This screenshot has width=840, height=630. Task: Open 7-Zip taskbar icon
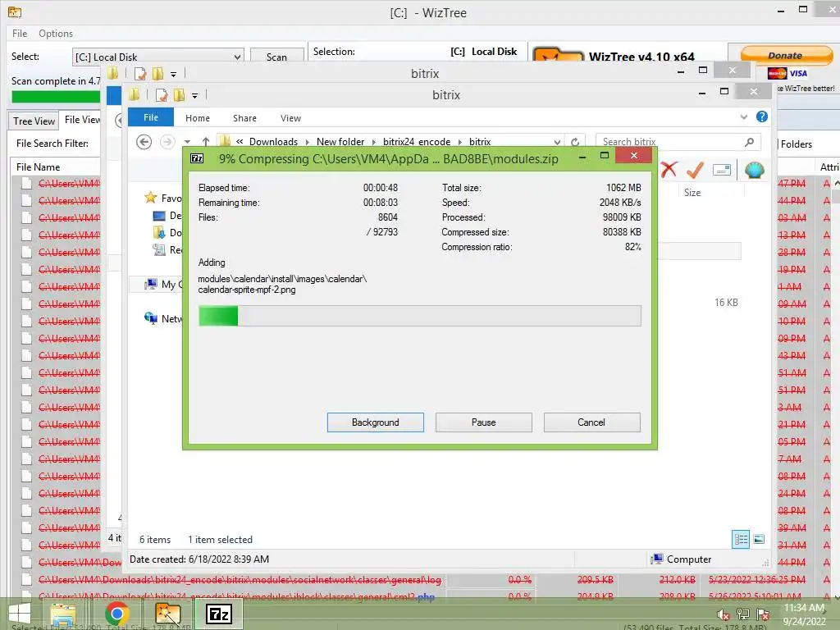click(218, 614)
